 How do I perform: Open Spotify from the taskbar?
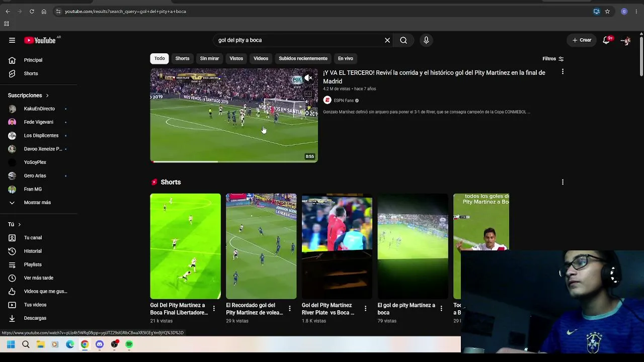point(129,344)
